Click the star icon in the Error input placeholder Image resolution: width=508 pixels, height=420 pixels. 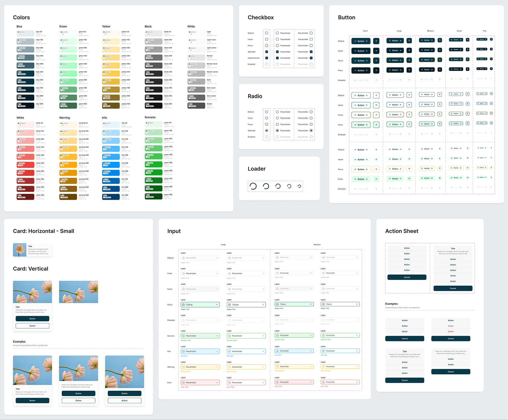click(183, 382)
